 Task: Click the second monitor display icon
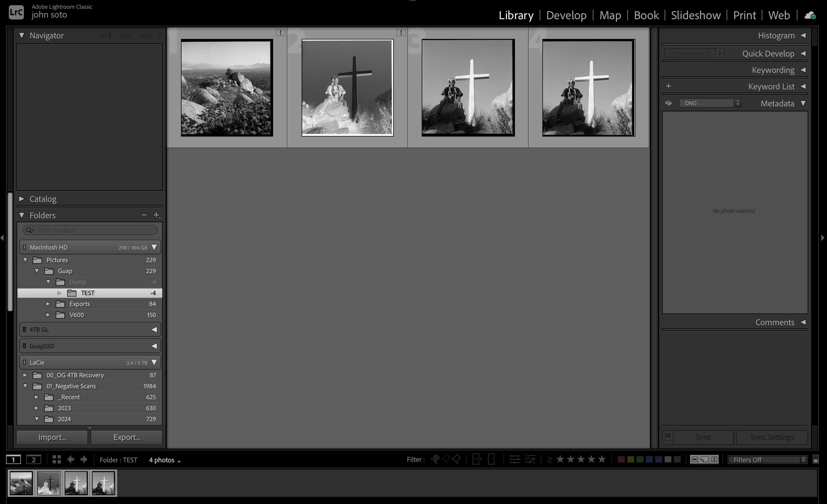(33, 459)
